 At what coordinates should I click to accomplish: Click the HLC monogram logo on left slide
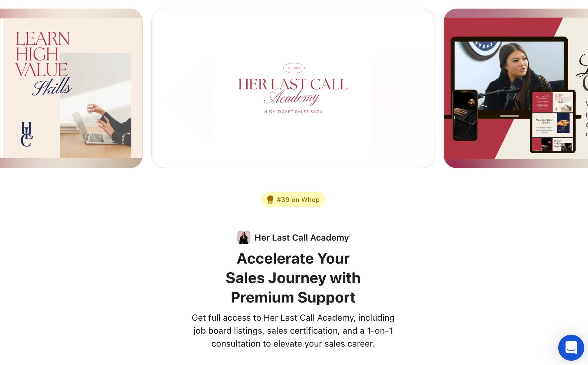click(26, 134)
